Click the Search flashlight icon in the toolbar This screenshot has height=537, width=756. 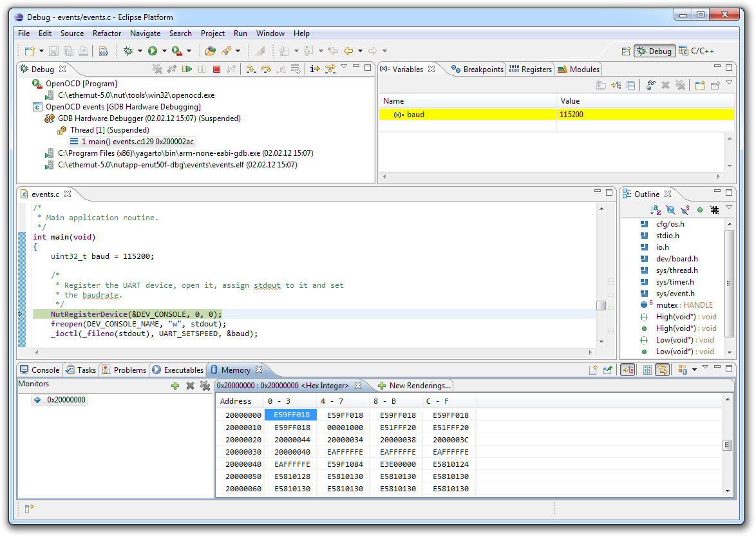click(226, 51)
